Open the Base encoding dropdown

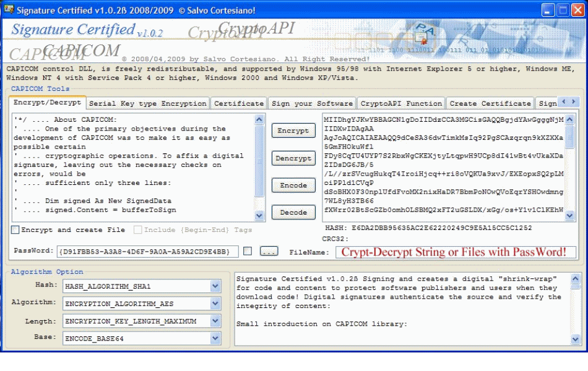[215, 338]
